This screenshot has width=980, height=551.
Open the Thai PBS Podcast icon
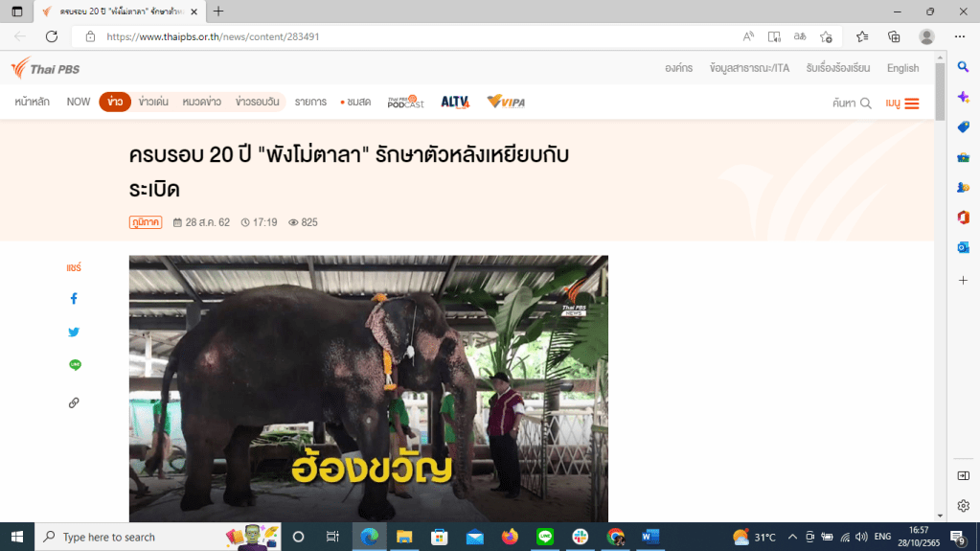point(405,102)
